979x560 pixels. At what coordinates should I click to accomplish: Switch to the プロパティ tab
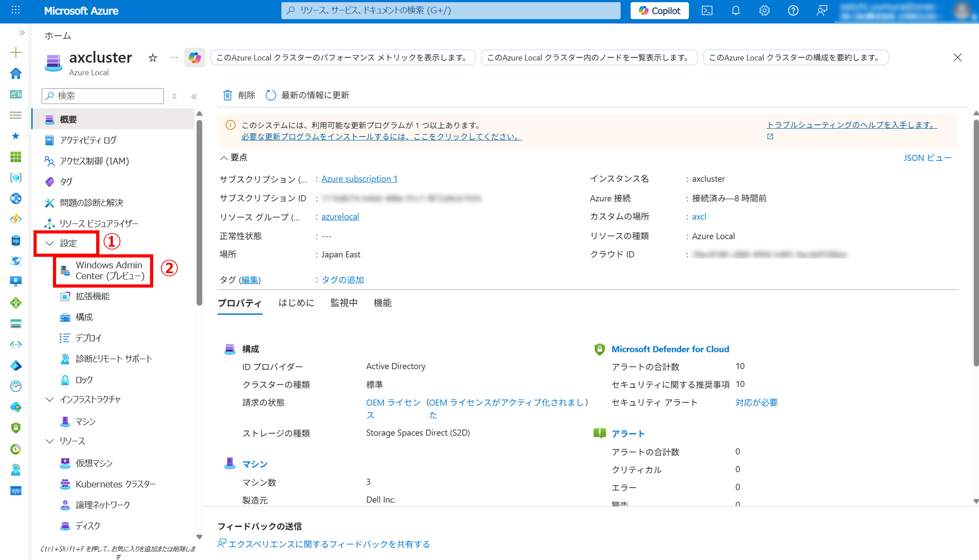pos(240,303)
